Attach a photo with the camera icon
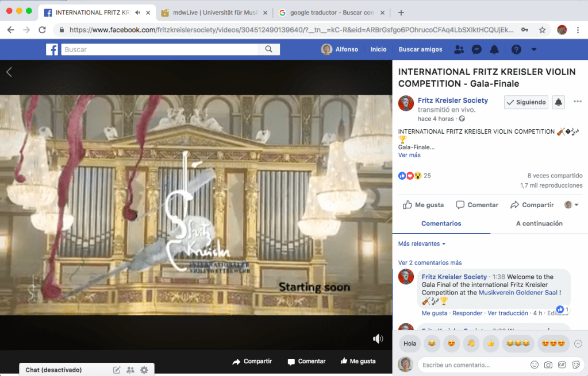 tap(548, 365)
